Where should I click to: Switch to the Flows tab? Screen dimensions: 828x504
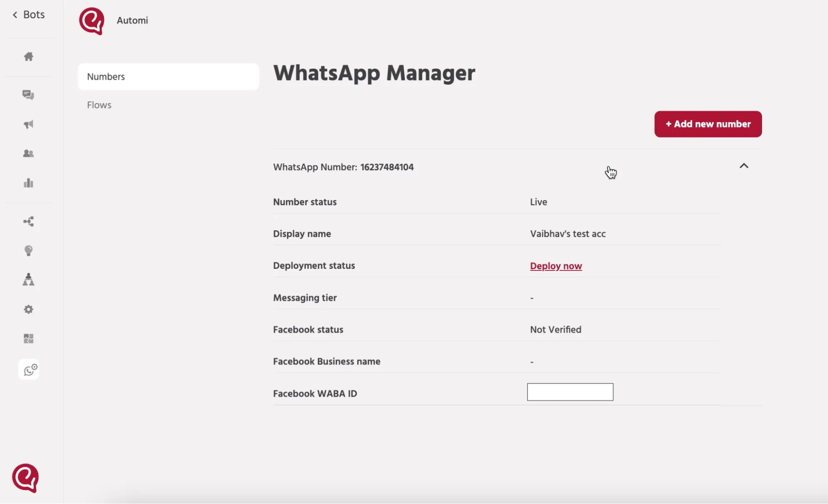(x=99, y=105)
